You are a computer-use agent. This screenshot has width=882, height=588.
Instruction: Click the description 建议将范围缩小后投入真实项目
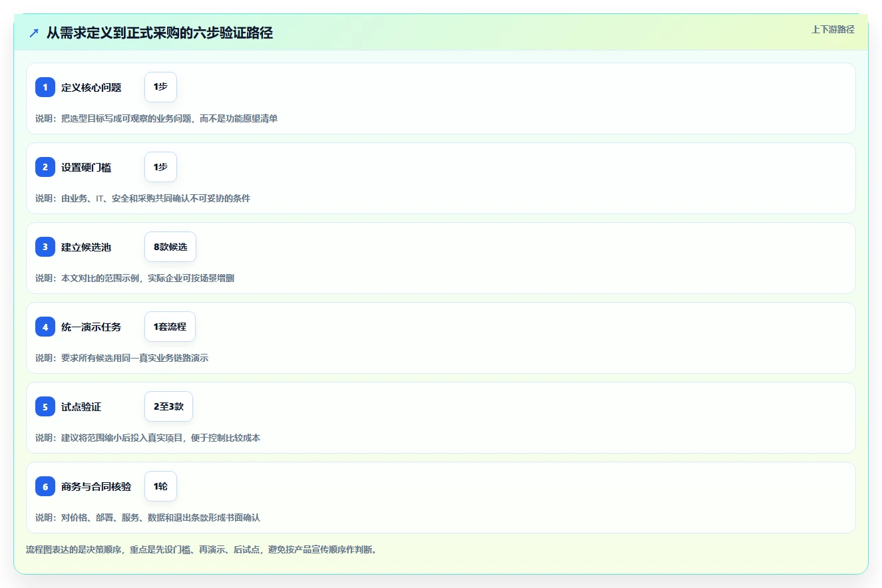point(148,438)
